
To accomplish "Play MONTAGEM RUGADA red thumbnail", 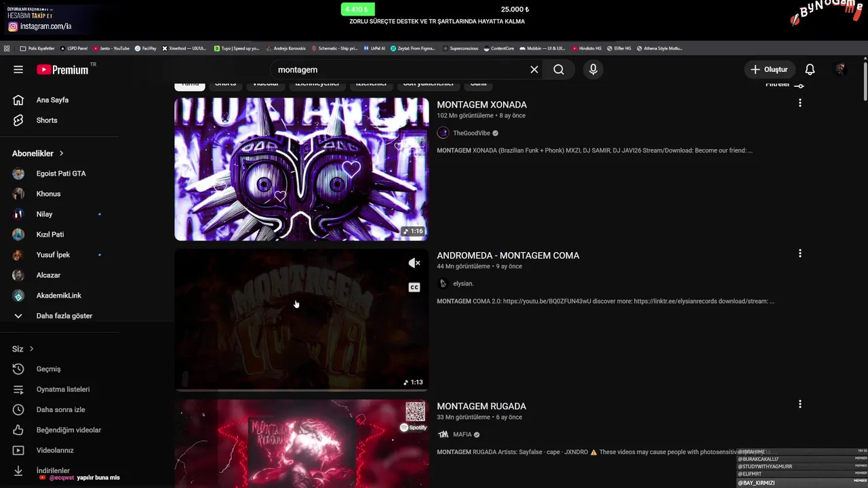I will (302, 443).
